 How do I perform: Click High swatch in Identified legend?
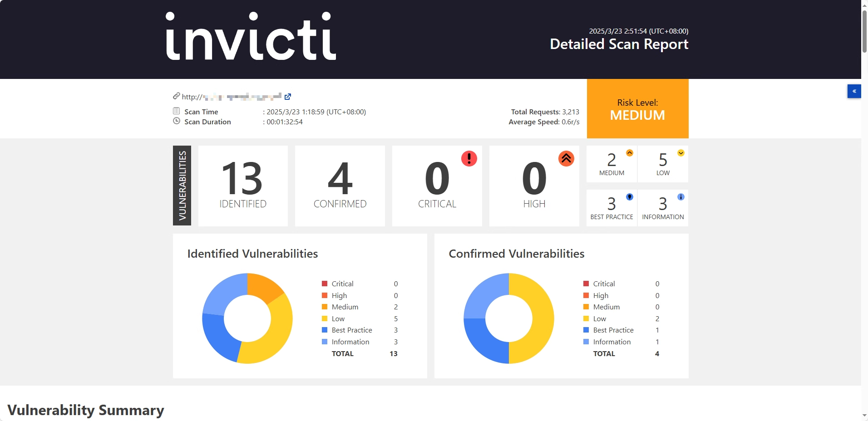coord(325,295)
